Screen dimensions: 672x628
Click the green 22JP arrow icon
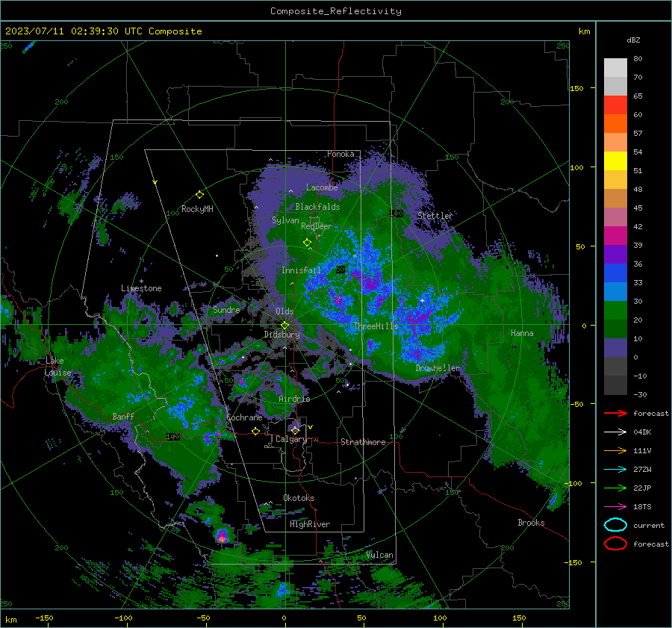click(x=615, y=488)
